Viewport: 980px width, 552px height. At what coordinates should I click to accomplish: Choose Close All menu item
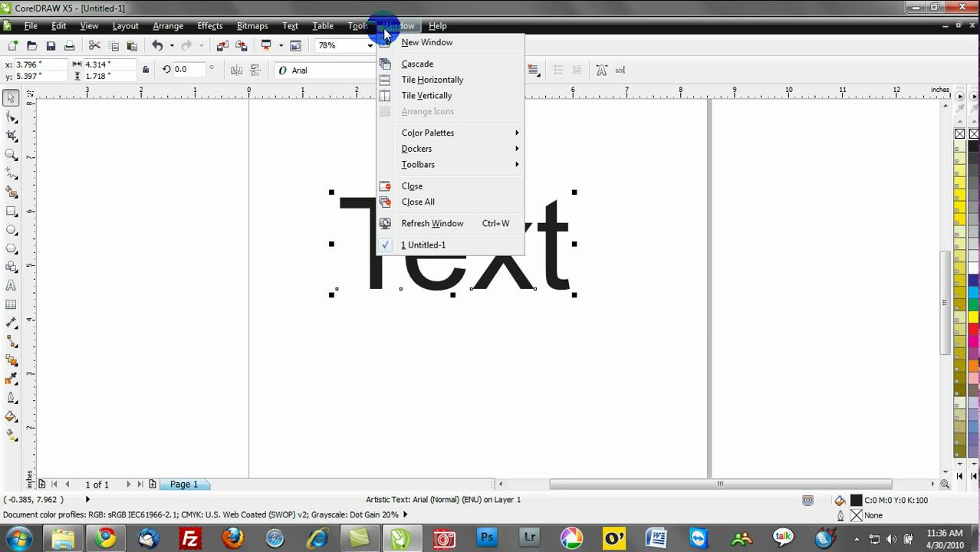(450, 202)
